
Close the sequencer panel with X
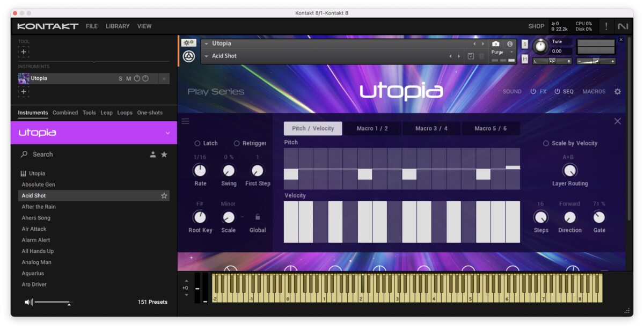point(618,121)
